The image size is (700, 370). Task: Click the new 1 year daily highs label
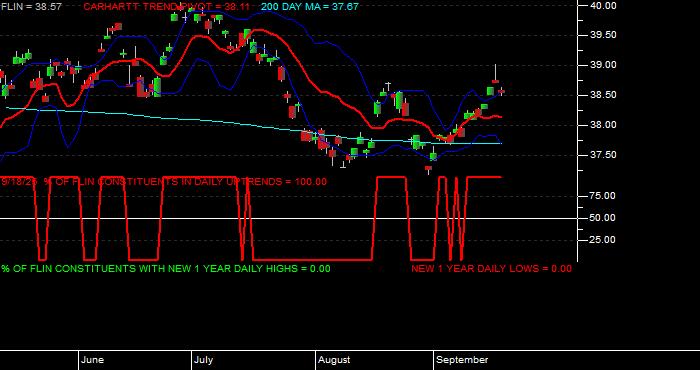tap(166, 269)
